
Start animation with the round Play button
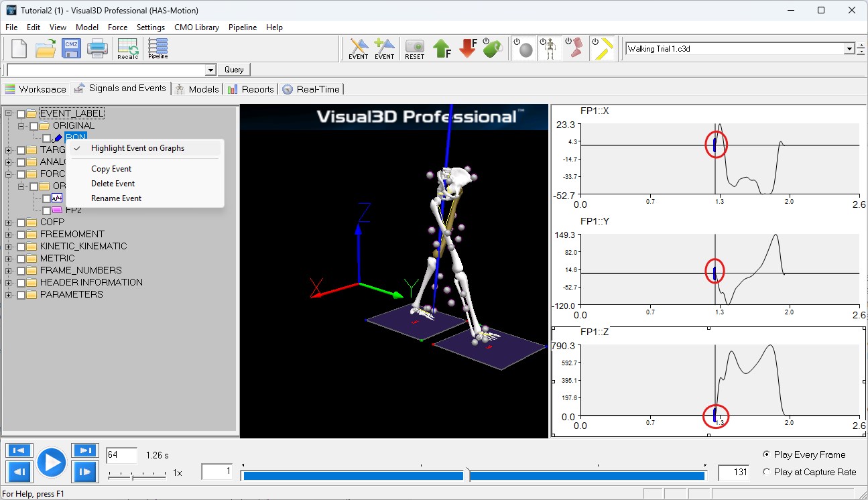[x=52, y=462]
